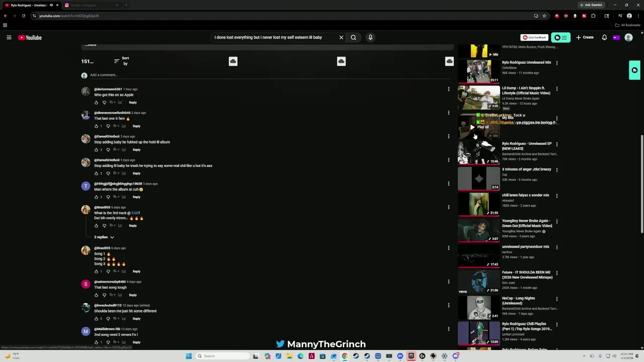Open the Rylo Rodriguez Unreleased EP thumbnail
Screen dimensions: 644x362
[x=478, y=152]
